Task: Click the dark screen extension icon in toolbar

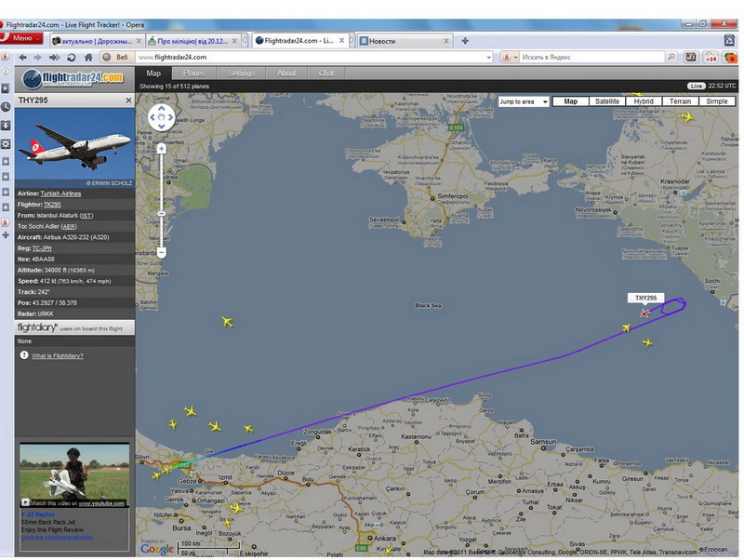Action: click(691, 58)
